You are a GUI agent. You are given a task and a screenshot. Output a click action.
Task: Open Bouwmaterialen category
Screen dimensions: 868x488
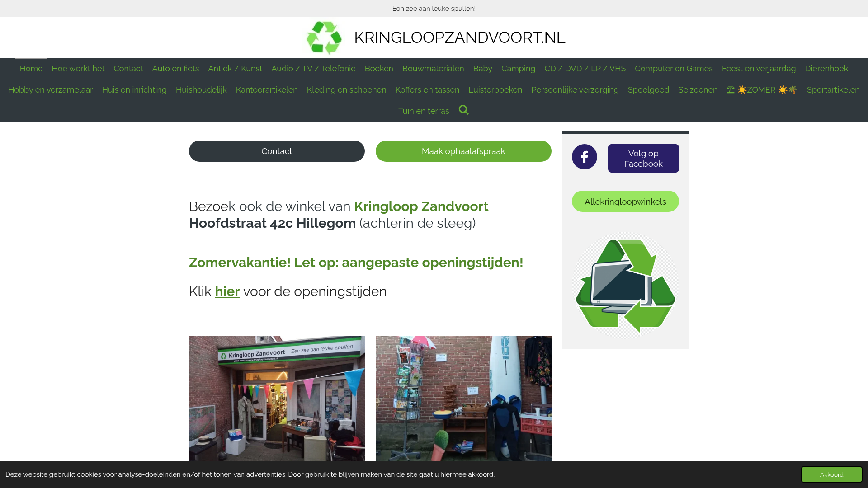433,69
